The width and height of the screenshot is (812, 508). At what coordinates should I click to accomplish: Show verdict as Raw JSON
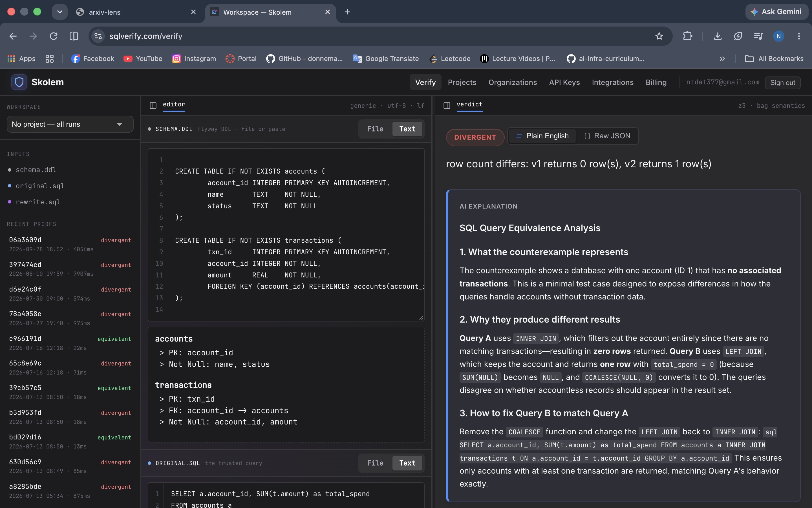(607, 136)
